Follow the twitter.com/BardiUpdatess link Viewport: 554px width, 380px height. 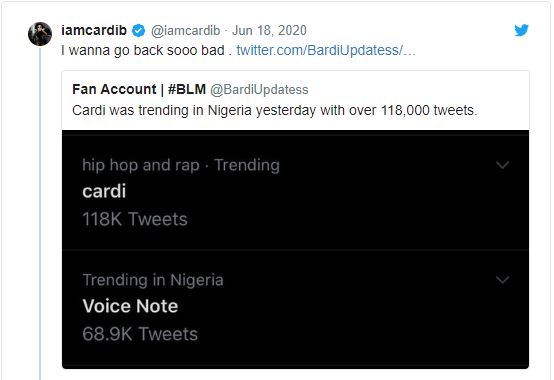[x=326, y=51]
